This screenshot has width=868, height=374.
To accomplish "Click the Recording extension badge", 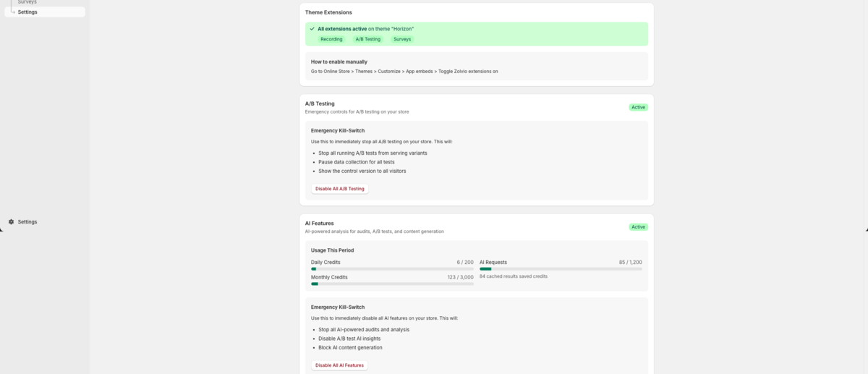I will (331, 39).
